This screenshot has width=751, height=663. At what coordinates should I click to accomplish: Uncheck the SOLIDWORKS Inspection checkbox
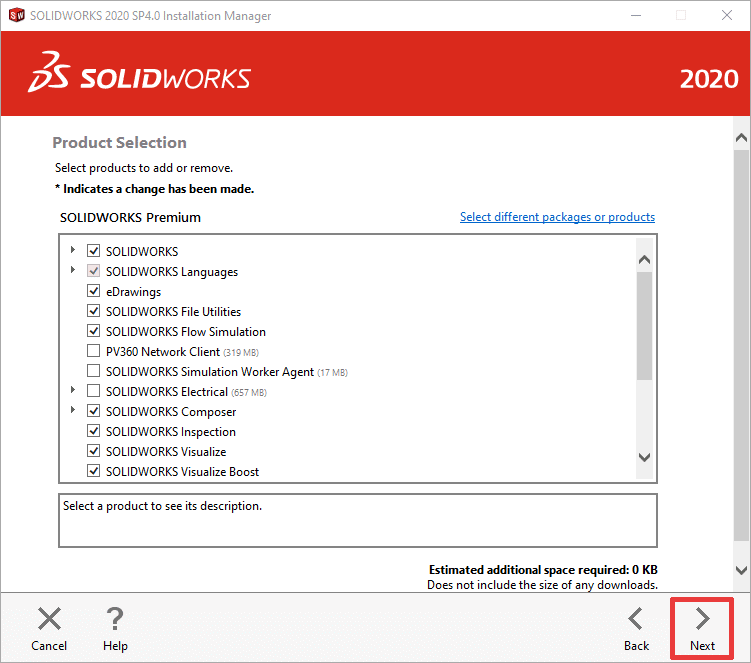coord(93,431)
